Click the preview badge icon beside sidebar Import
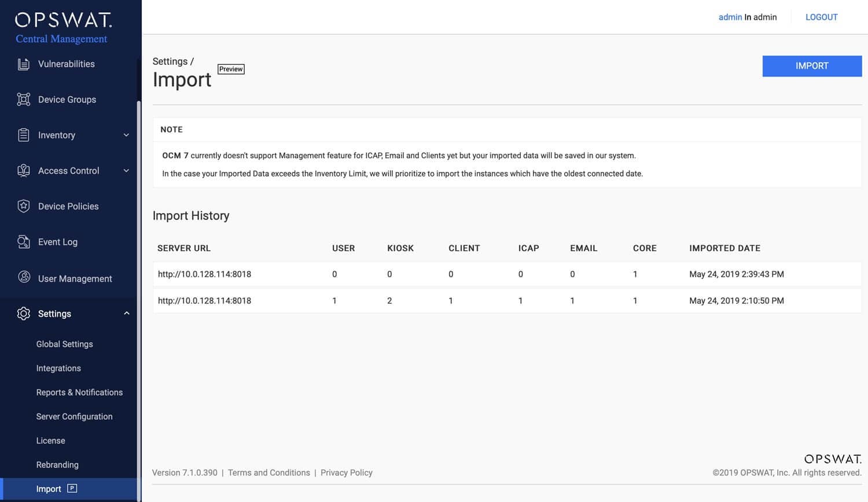The height and width of the screenshot is (502, 868). [72, 488]
